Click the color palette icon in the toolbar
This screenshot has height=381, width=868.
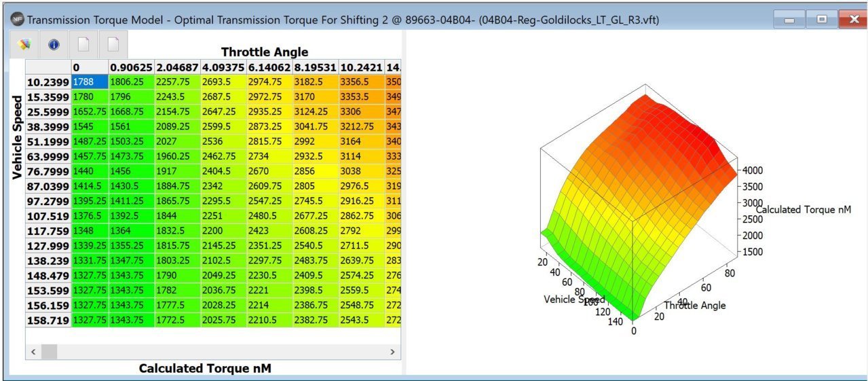[24, 45]
